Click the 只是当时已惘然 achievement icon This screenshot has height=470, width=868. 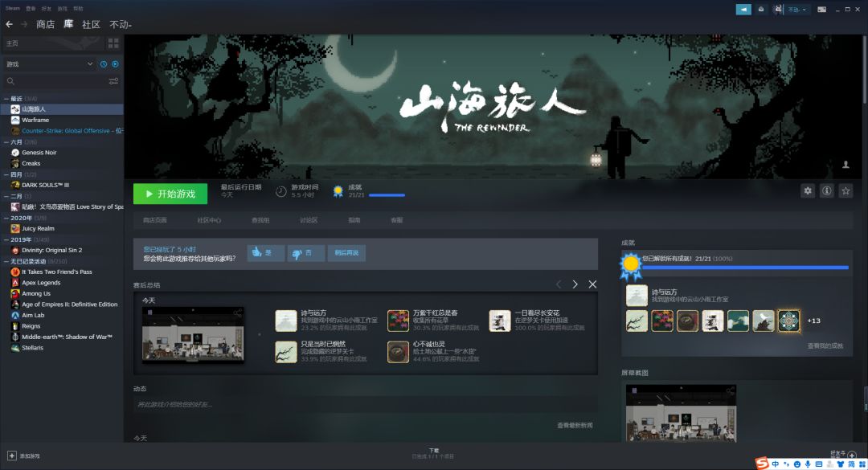pyautogui.click(x=286, y=352)
